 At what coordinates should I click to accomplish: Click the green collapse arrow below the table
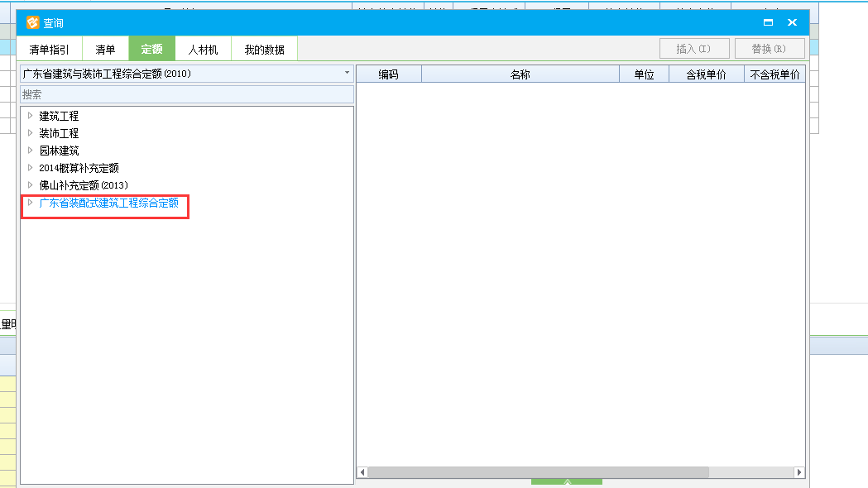(567, 482)
